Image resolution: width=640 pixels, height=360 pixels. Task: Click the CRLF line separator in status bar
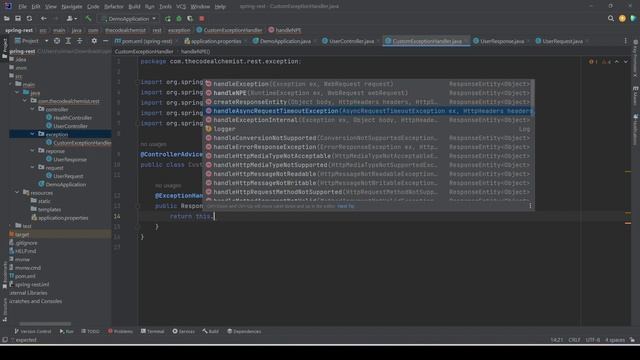point(574,340)
